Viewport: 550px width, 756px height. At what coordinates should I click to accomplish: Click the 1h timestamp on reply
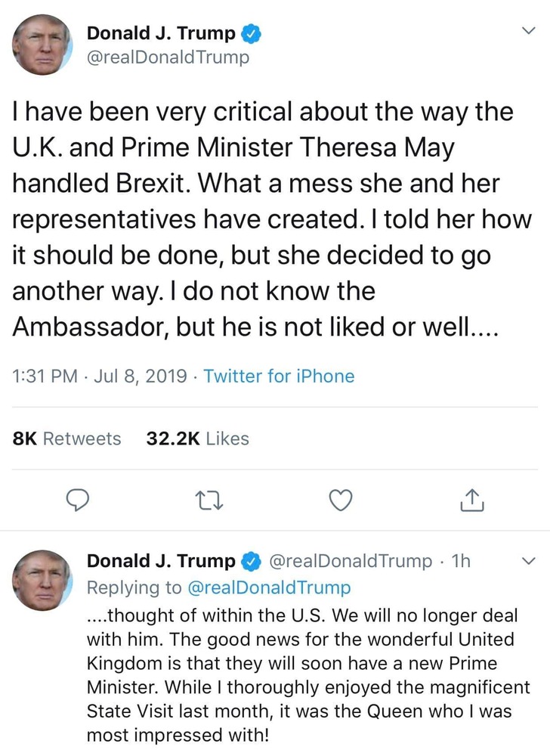(460, 562)
